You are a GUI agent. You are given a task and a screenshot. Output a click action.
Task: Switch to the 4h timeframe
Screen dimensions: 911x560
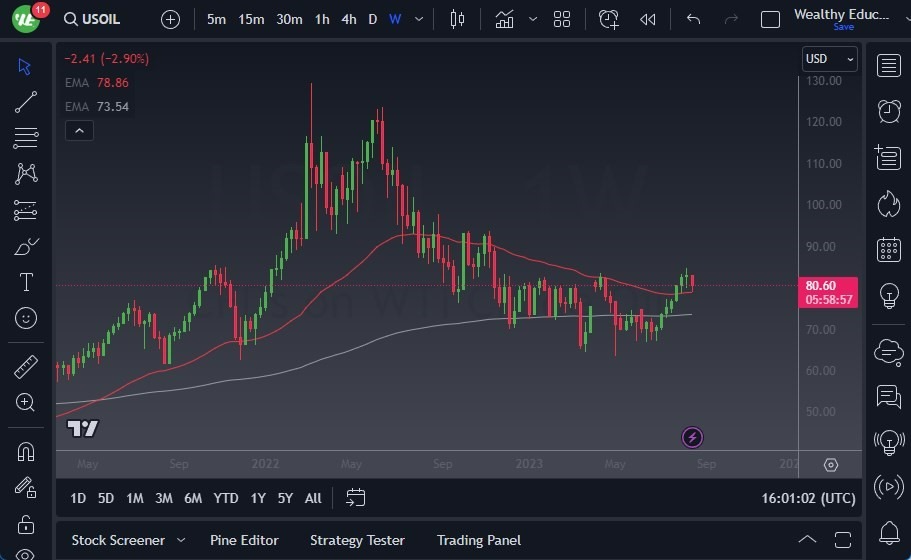coord(349,19)
